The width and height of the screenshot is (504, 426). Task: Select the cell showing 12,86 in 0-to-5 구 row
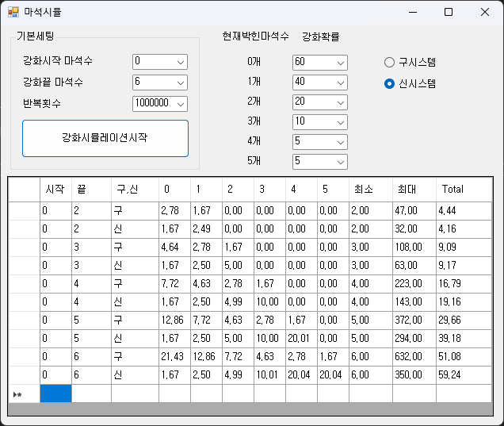pyautogui.click(x=174, y=320)
